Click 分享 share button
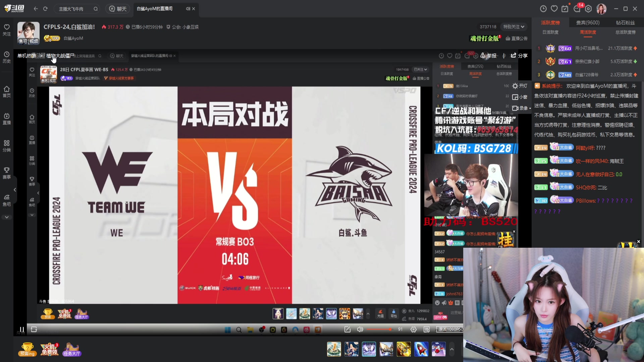644x362 pixels. point(519,56)
